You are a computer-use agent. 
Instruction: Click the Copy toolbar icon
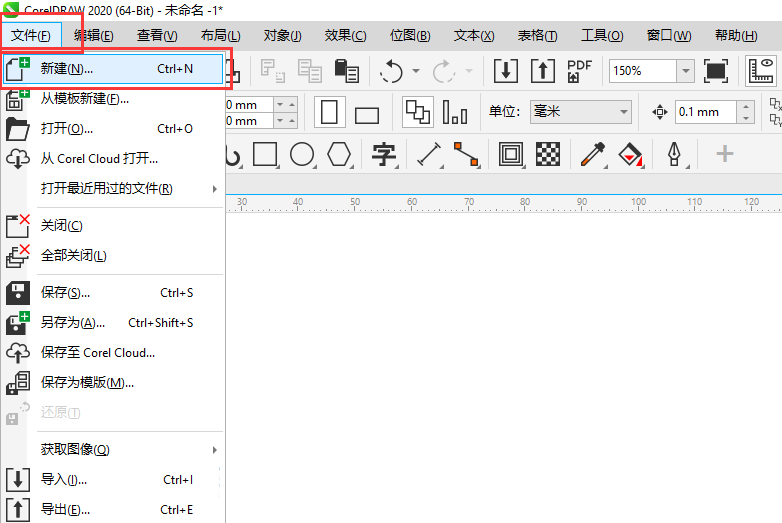click(x=310, y=71)
